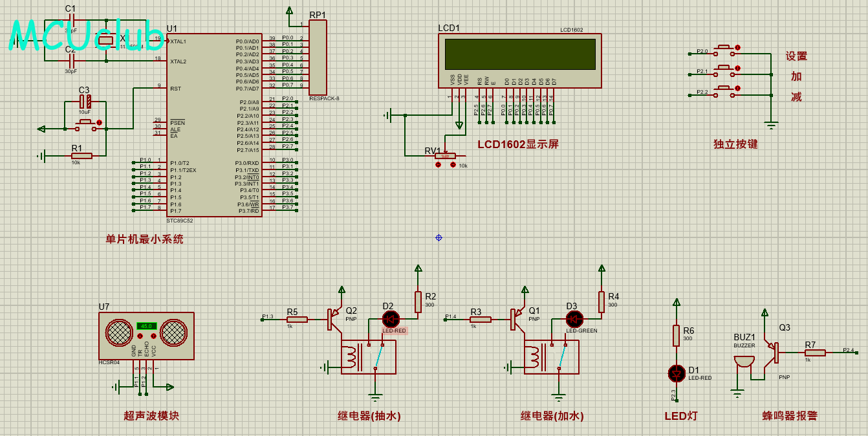The width and height of the screenshot is (868, 436).
Task: Click RV1 potentiometer left decrease arrow
Action: point(439,165)
